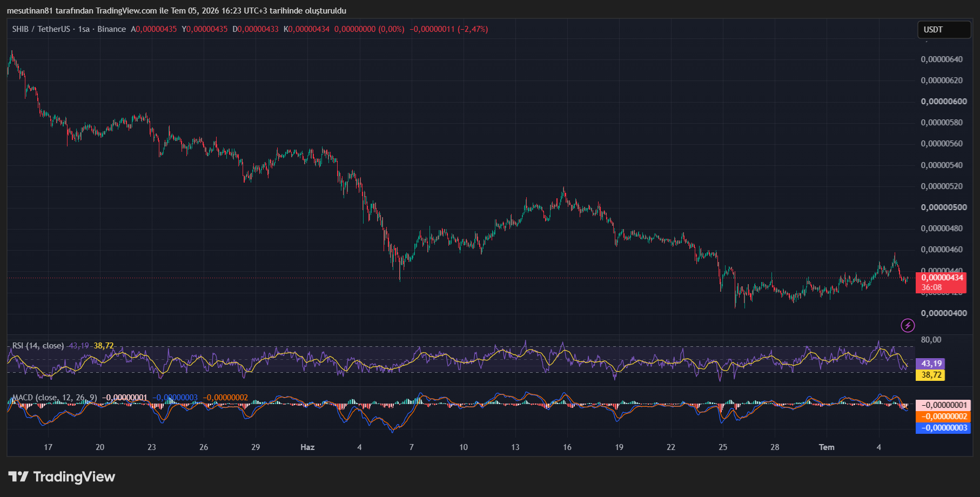Click the Tem month marker on time axis

tap(827, 447)
